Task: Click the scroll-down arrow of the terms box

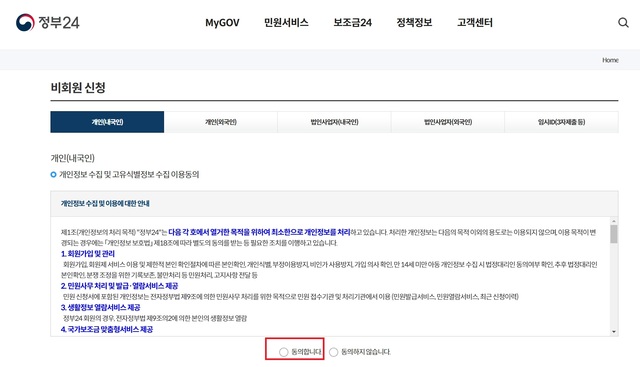Action: tap(614, 332)
